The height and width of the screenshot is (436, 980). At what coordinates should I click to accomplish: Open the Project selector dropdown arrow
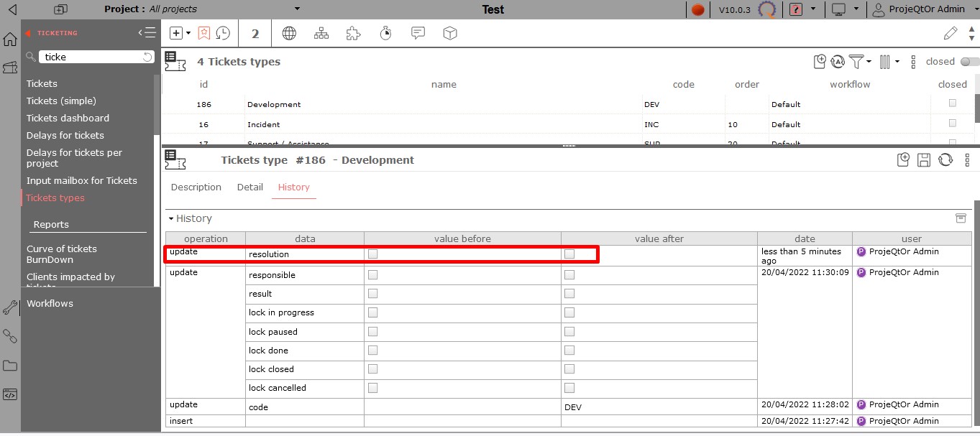coord(298,9)
